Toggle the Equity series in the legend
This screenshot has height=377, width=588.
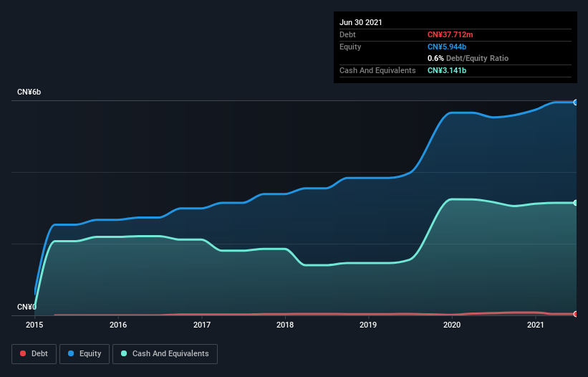85,354
